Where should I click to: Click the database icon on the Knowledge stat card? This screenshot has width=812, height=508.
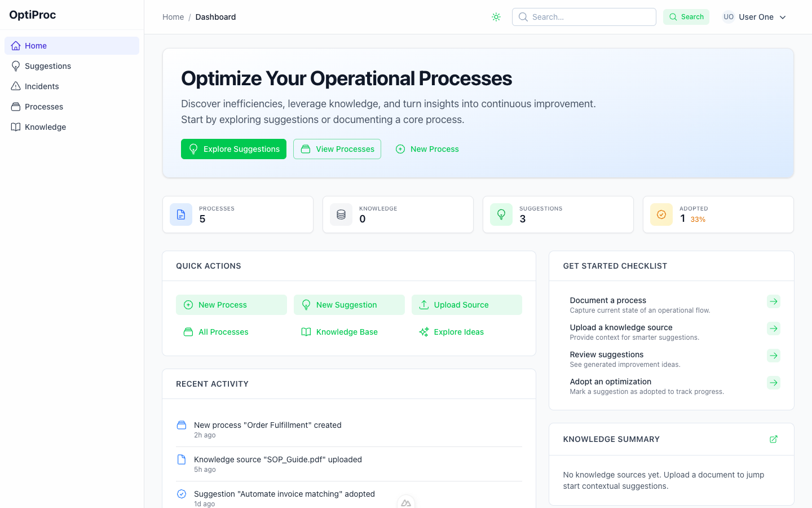point(341,214)
